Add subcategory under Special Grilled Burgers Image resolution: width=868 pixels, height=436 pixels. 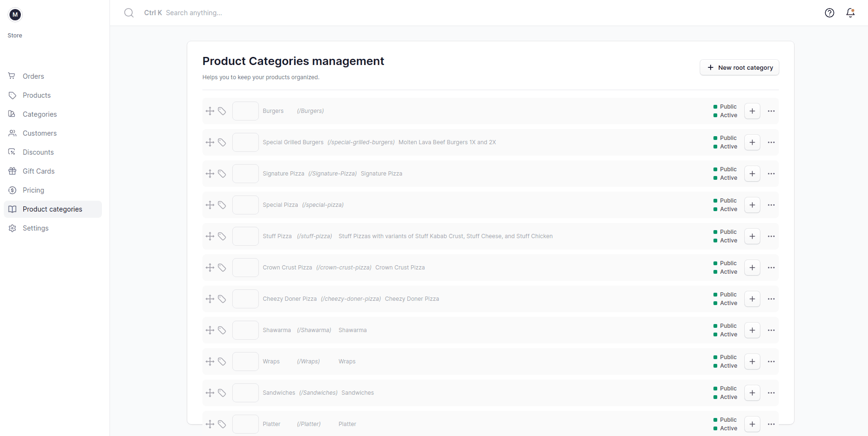752,142
